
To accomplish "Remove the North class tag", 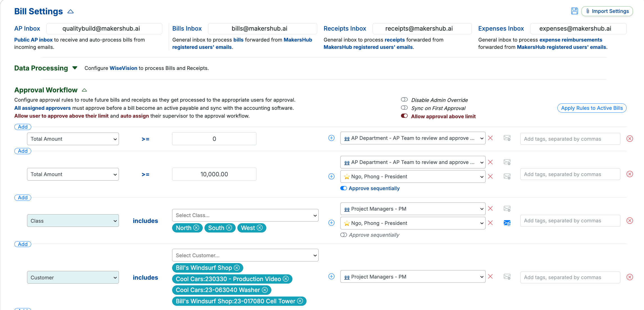I will coord(197,228).
